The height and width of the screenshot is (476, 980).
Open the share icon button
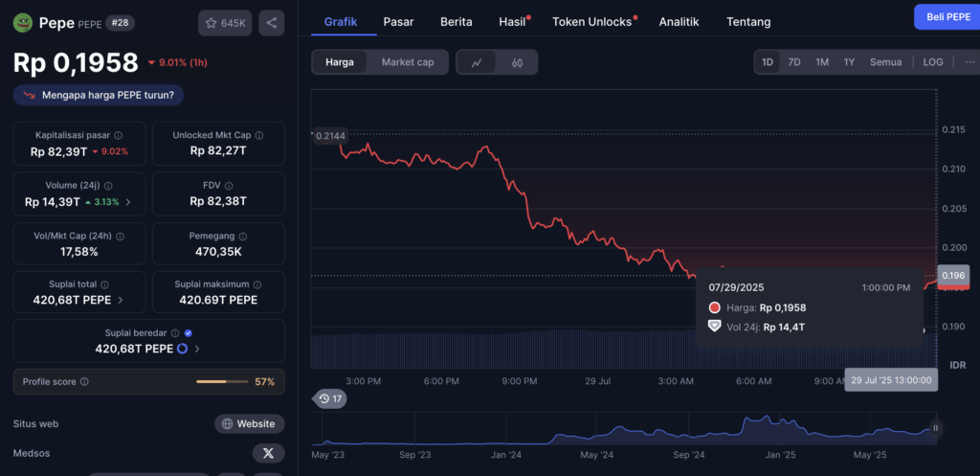[271, 23]
